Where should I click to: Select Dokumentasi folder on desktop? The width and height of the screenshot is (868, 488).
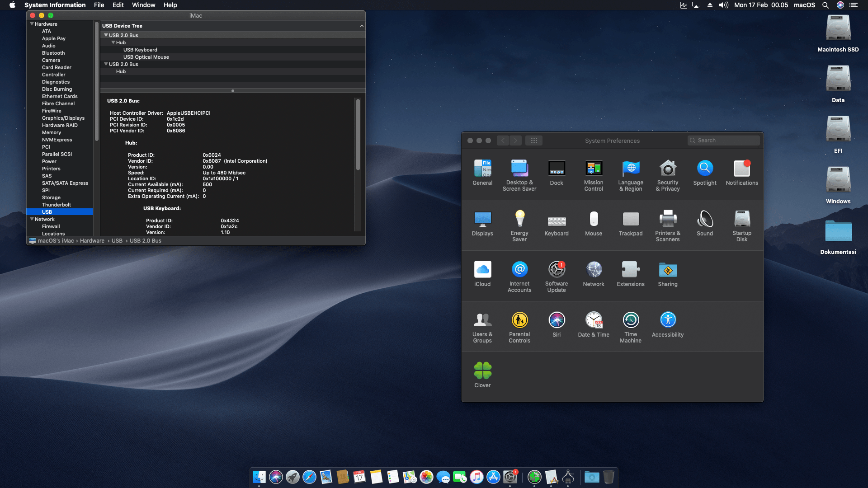[x=838, y=237]
